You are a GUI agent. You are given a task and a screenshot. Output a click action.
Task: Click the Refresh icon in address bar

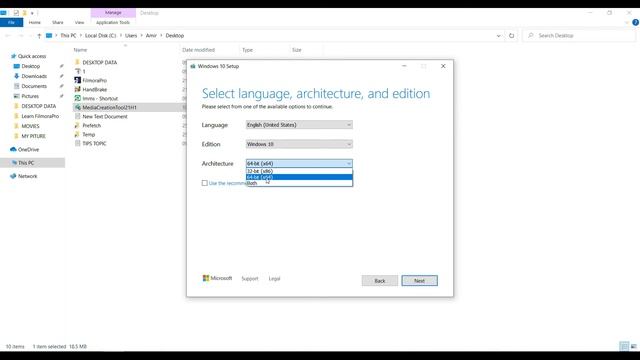point(511,36)
